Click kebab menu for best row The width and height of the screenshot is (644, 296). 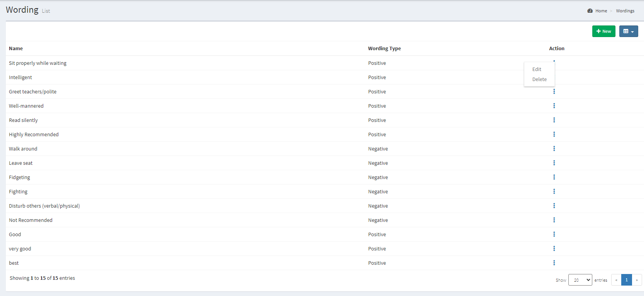tap(554, 263)
